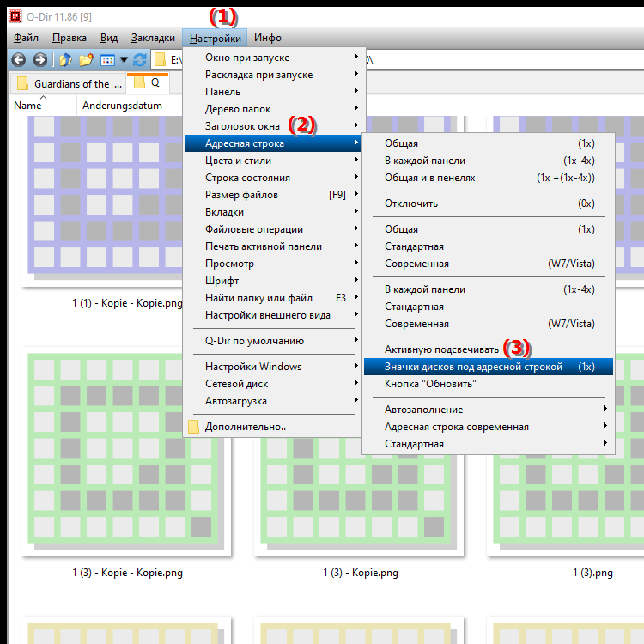
Task: Click the folder icon beside Дополнительно..
Action: click(x=193, y=427)
